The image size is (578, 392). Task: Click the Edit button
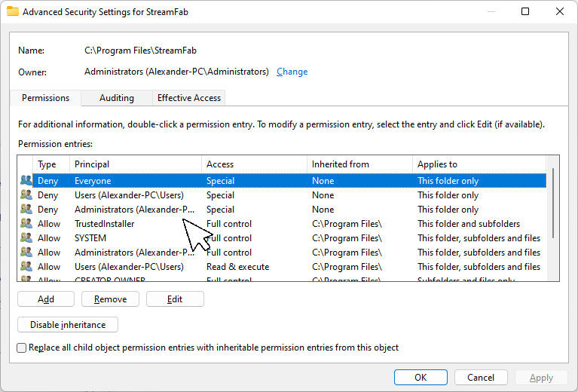pyautogui.click(x=175, y=299)
